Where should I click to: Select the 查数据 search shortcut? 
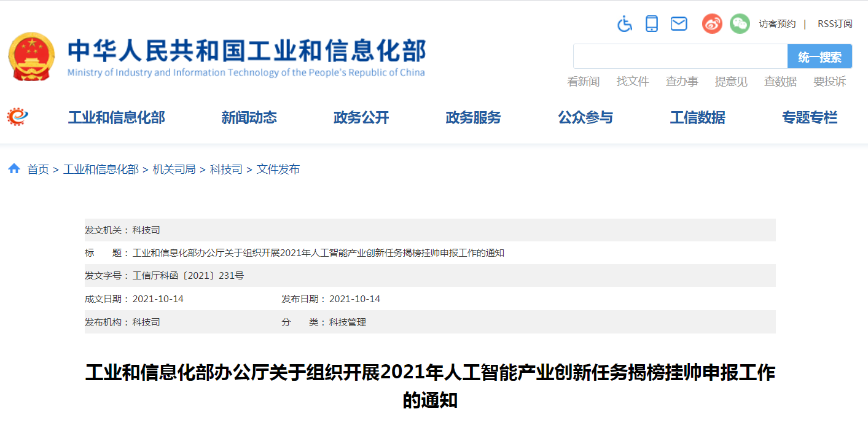click(x=780, y=81)
